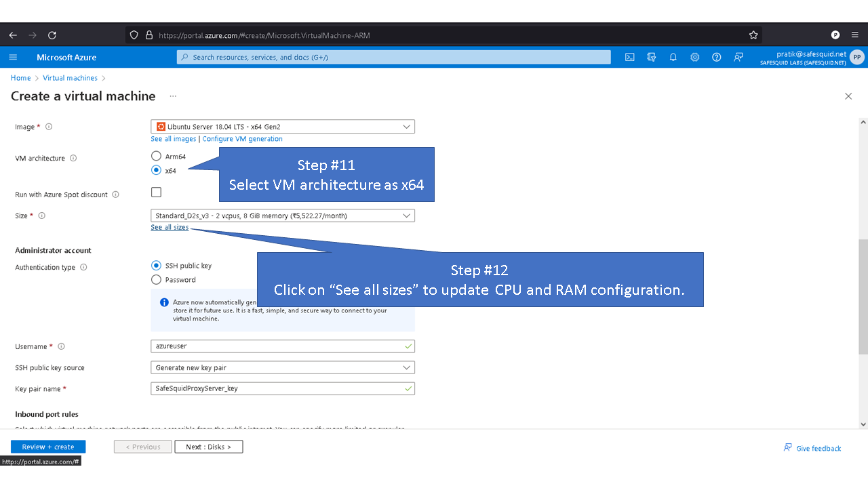The image size is (868, 488).
Task: Open portal settings gear
Action: click(695, 58)
